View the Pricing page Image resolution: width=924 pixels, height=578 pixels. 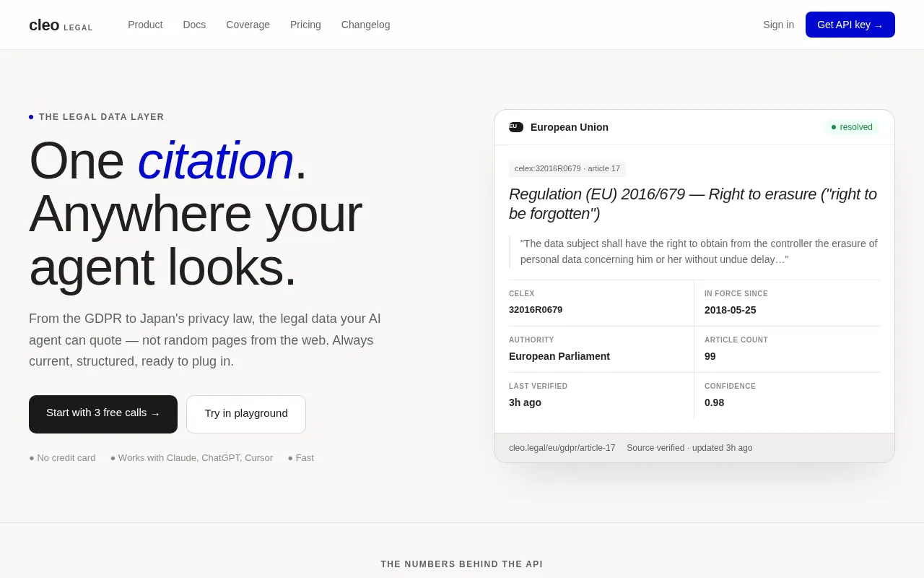(305, 25)
